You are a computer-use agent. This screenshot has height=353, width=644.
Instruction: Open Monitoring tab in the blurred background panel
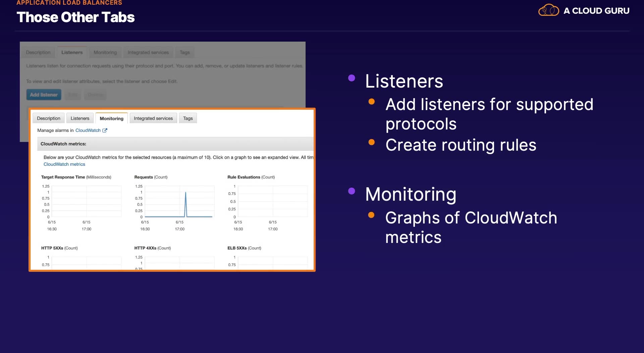pyautogui.click(x=105, y=52)
